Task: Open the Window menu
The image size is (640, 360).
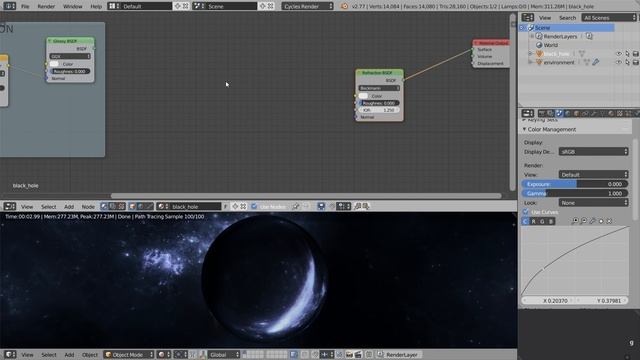Action: click(x=73, y=6)
